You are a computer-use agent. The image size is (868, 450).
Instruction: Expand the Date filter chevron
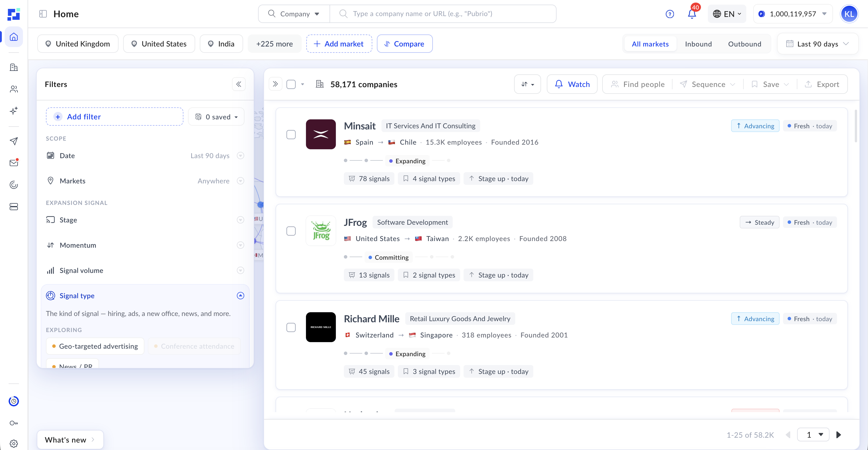[x=241, y=156]
